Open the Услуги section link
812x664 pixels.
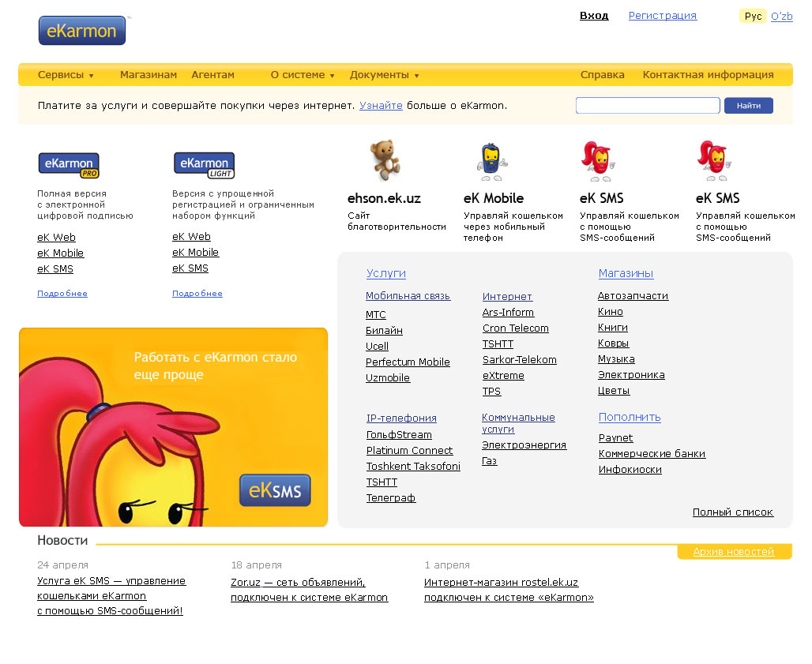pyautogui.click(x=385, y=273)
